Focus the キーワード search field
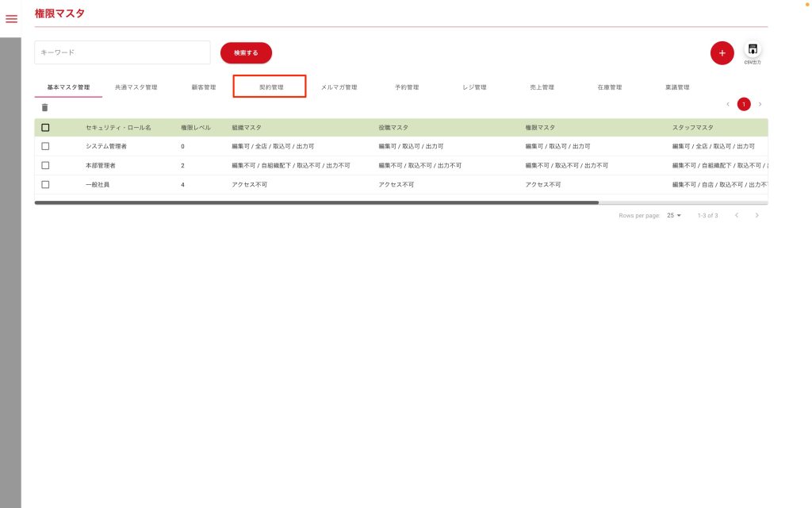 (x=122, y=52)
